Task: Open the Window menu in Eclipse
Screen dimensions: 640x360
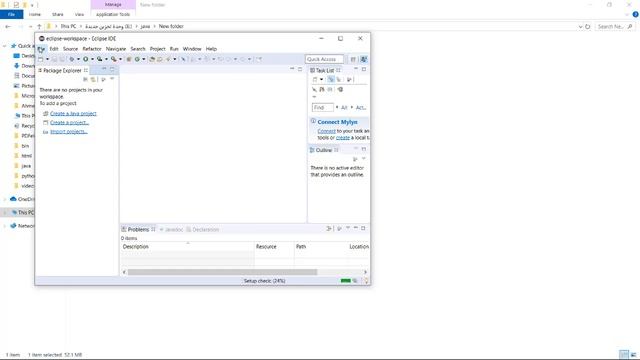Action: [192, 49]
